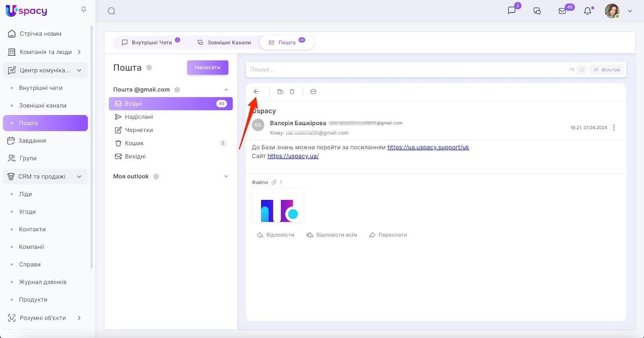Click Відповісти всім
This screenshot has height=338, width=644.
tap(332, 235)
